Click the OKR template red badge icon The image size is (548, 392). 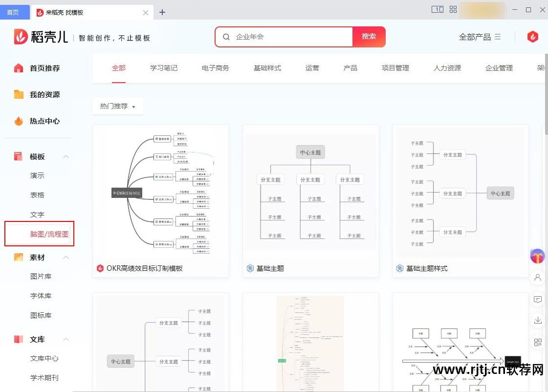pos(100,268)
